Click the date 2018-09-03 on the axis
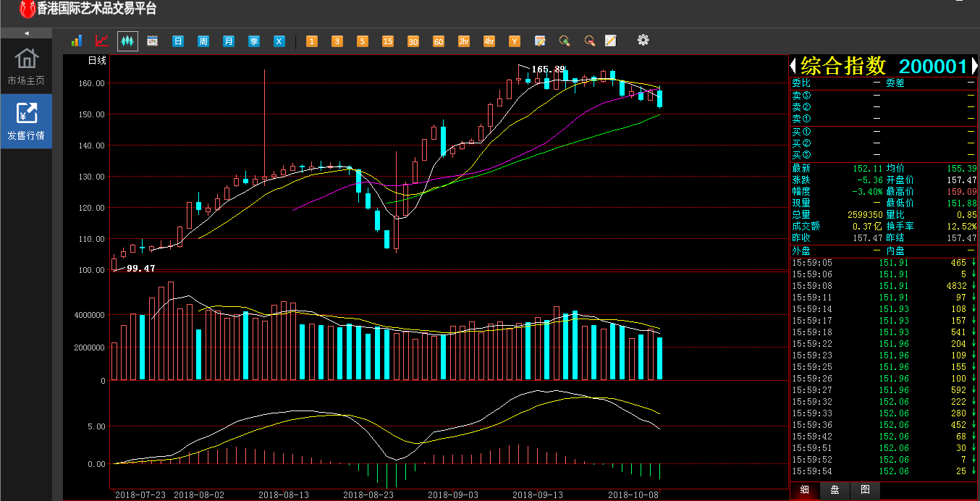The image size is (980, 501). (453, 495)
